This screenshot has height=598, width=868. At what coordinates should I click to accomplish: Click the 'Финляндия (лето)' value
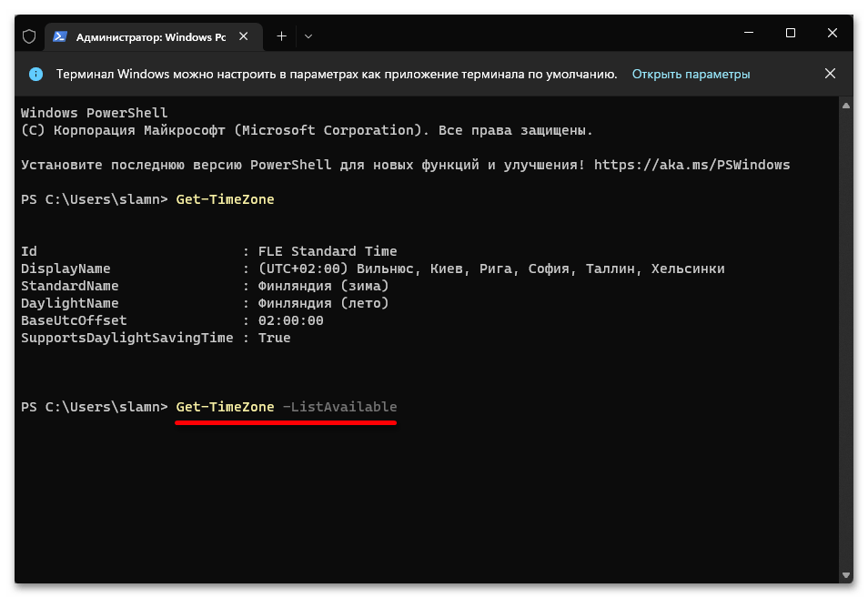coord(323,303)
